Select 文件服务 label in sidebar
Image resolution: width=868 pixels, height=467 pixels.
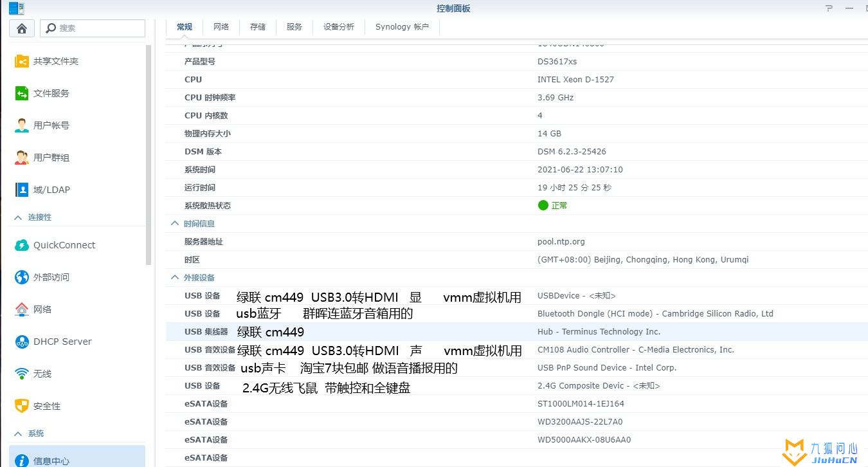click(x=51, y=93)
